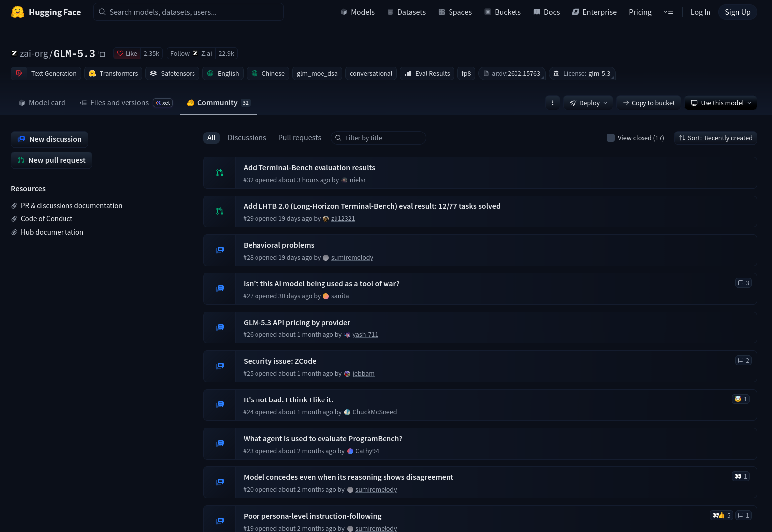Viewport: 772px width, 532px height.
Task: Click the Sign Up button
Action: click(737, 12)
